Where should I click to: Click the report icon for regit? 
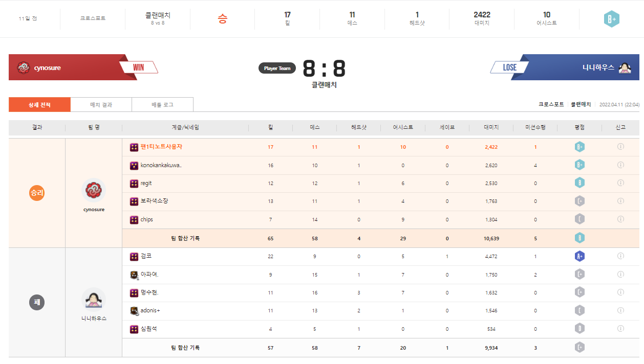(x=620, y=183)
